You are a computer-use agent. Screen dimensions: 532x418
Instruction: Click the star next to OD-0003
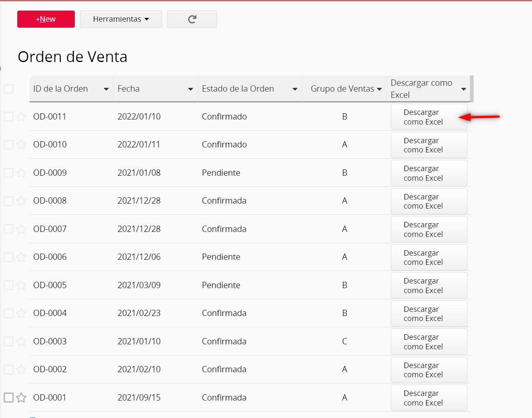21,341
